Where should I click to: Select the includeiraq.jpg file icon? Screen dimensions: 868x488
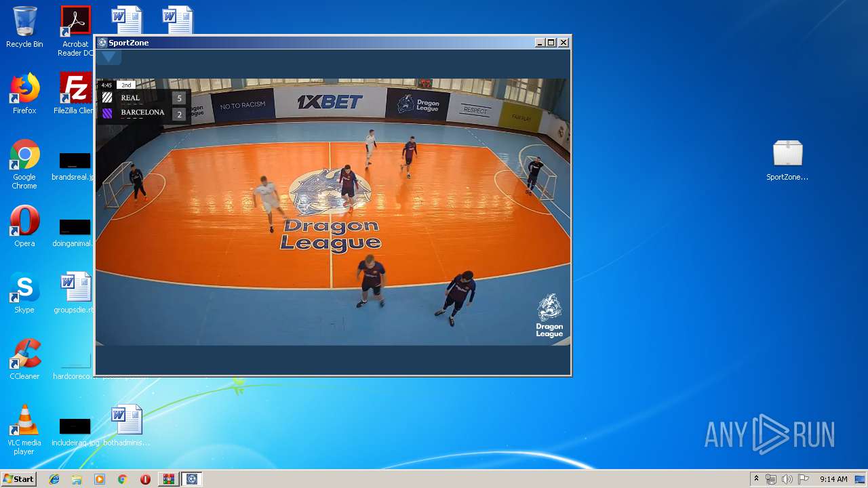75,432
